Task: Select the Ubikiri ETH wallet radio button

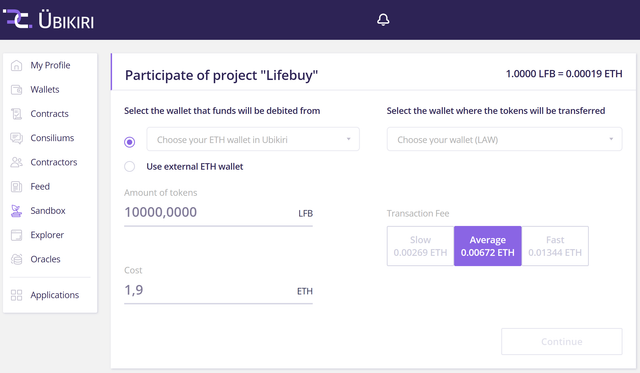Action: (x=129, y=142)
